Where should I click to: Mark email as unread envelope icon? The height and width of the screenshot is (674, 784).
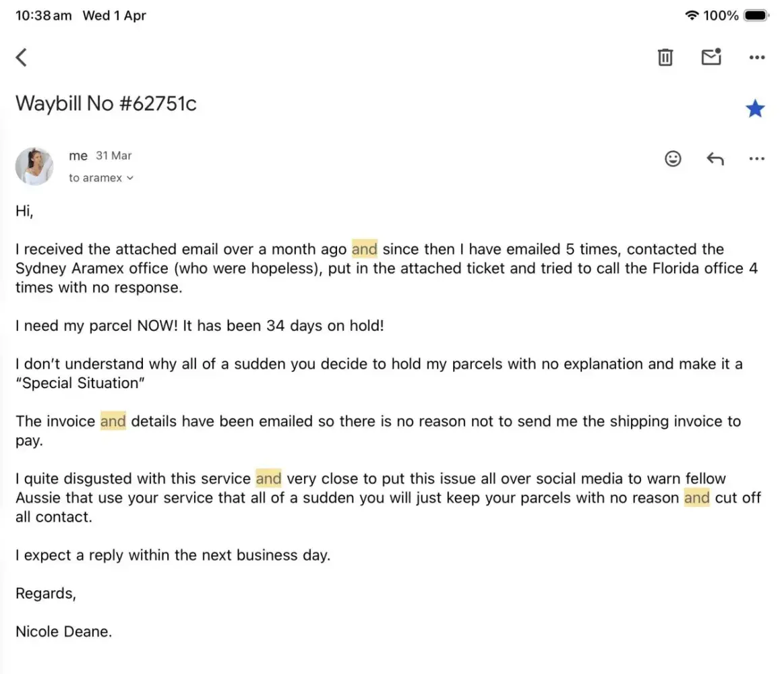tap(711, 57)
